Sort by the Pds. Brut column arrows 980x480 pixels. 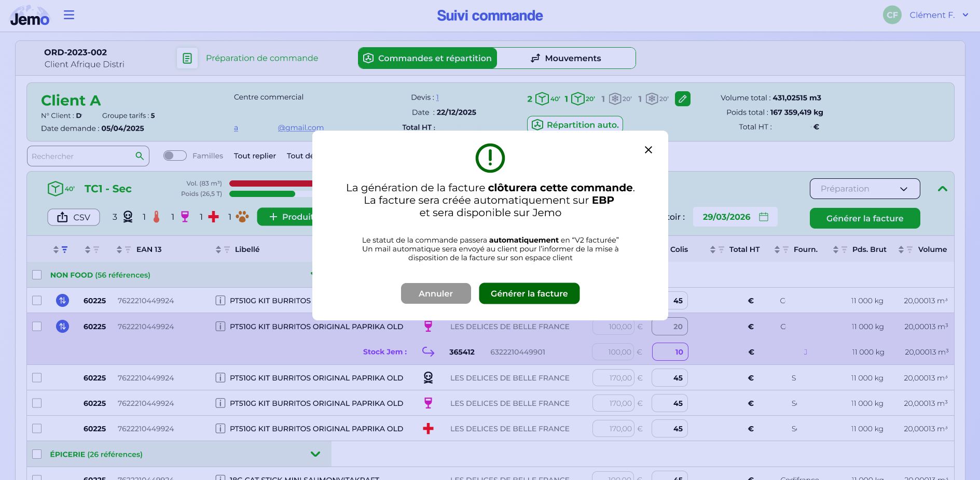836,249
